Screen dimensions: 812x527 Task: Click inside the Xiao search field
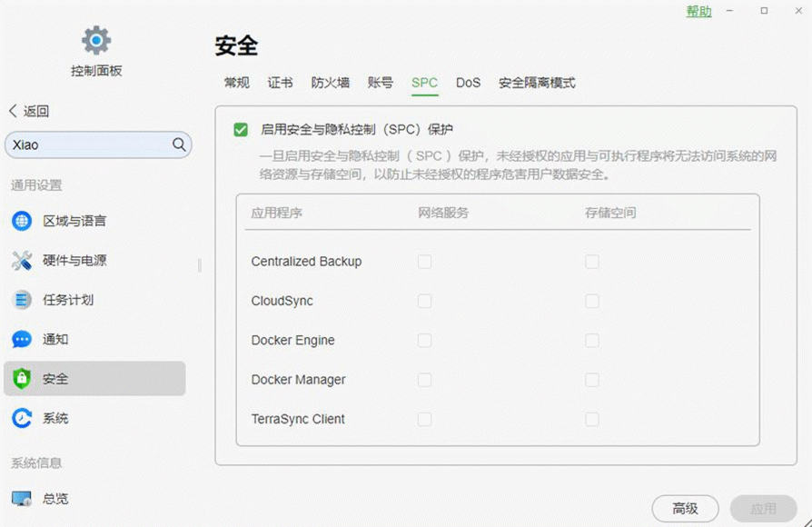point(91,144)
